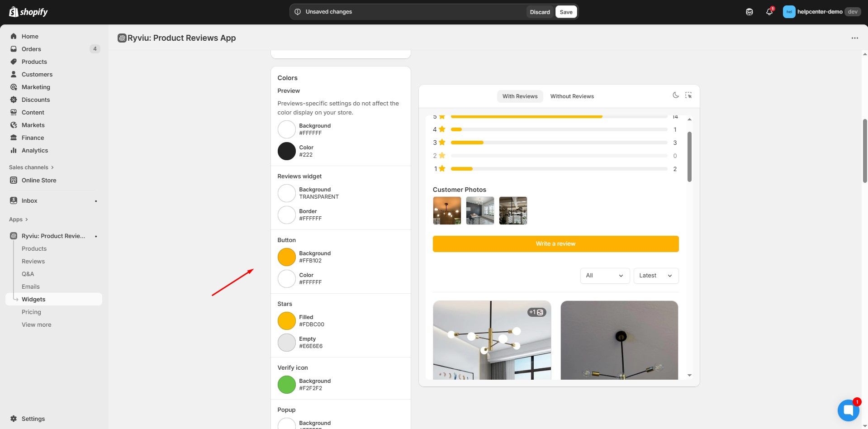
Task: Save the unsaved changes
Action: click(566, 12)
